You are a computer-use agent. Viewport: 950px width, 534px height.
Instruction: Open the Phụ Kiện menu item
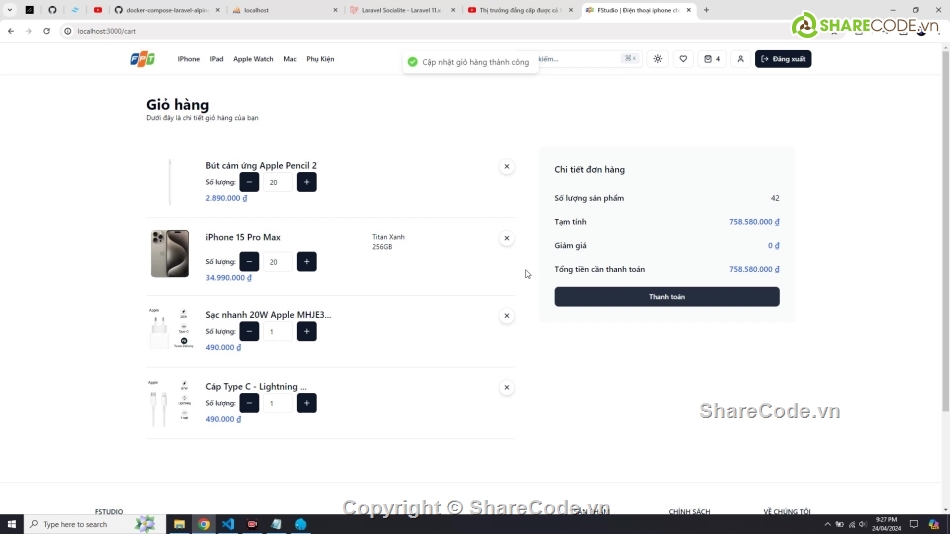coord(320,59)
